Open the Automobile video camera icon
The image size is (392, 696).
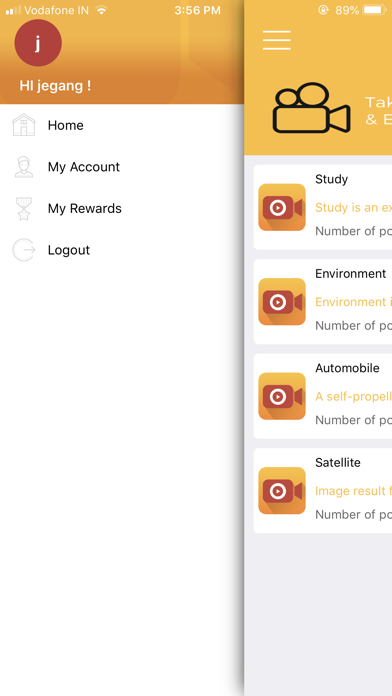(282, 396)
